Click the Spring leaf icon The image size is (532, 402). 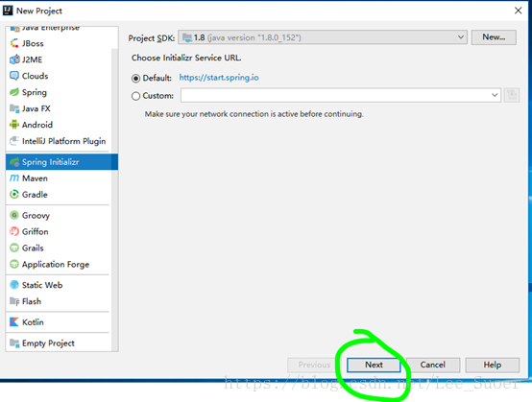coord(14,92)
